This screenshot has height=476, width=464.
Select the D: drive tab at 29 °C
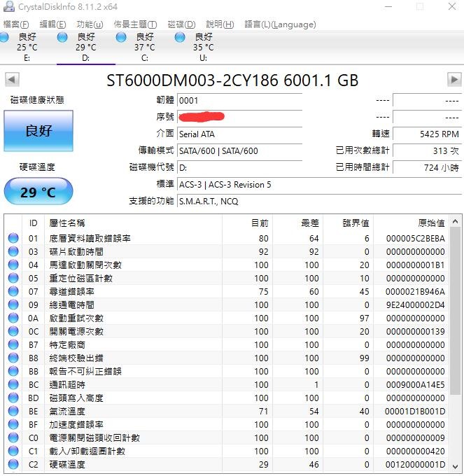point(86,48)
